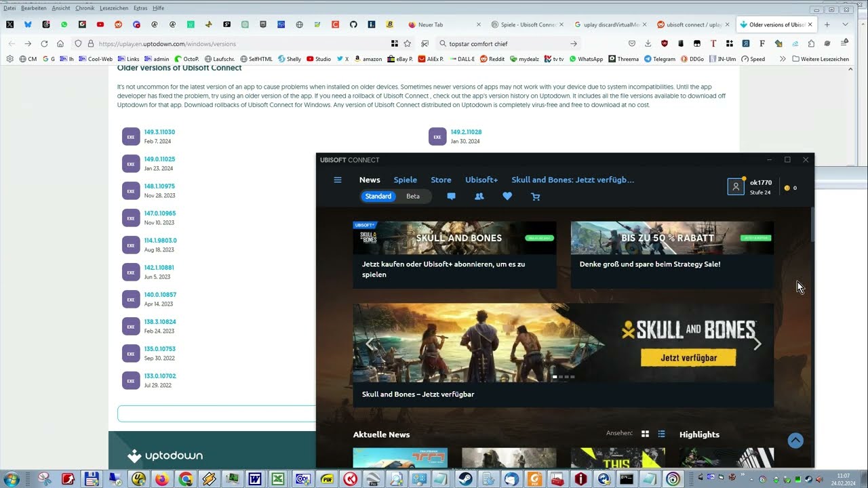
Task: Open Firefox downloads panel
Action: 648,43
